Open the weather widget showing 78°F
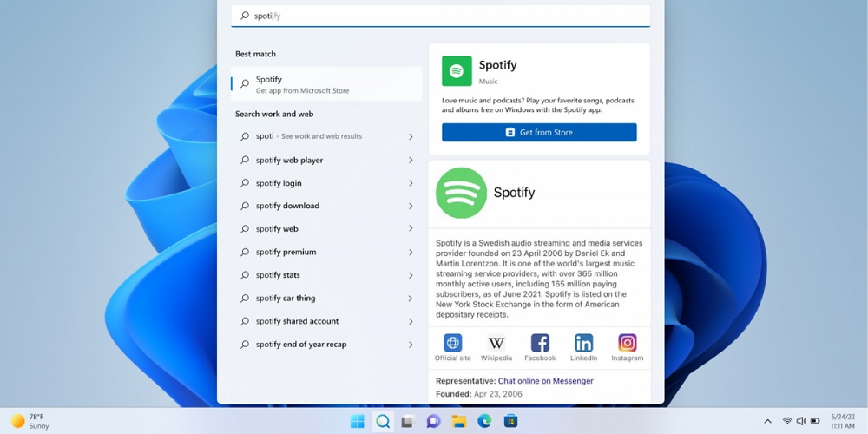This screenshot has height=434, width=868. pos(30,421)
